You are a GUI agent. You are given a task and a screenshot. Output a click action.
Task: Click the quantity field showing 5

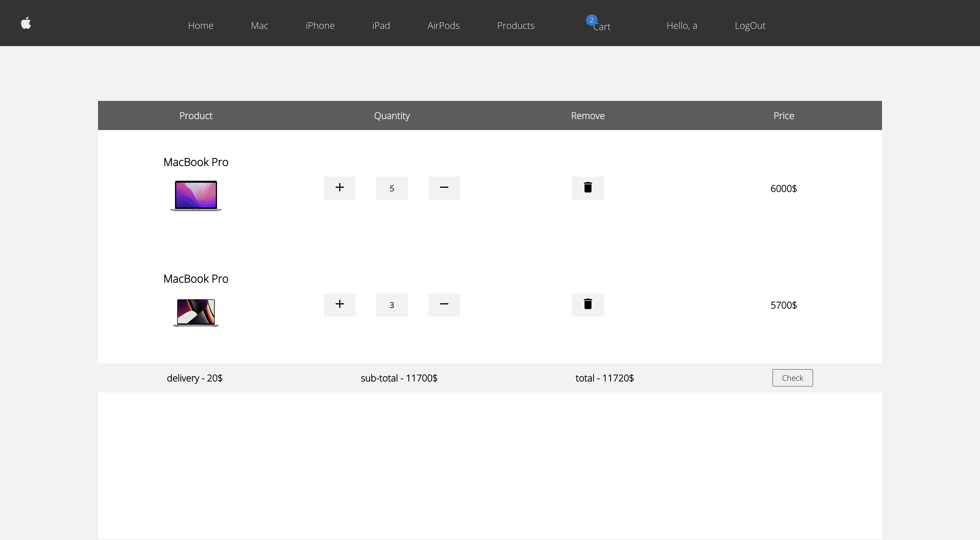(392, 188)
